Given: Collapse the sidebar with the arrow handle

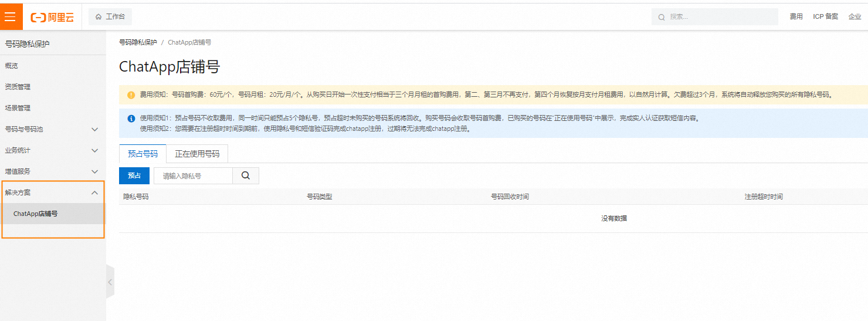Looking at the screenshot, I should click(x=110, y=282).
